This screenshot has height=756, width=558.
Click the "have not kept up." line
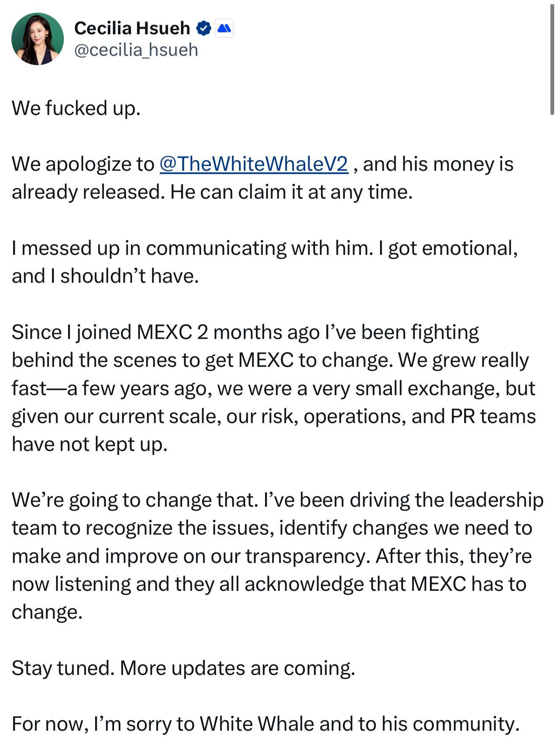click(x=90, y=444)
